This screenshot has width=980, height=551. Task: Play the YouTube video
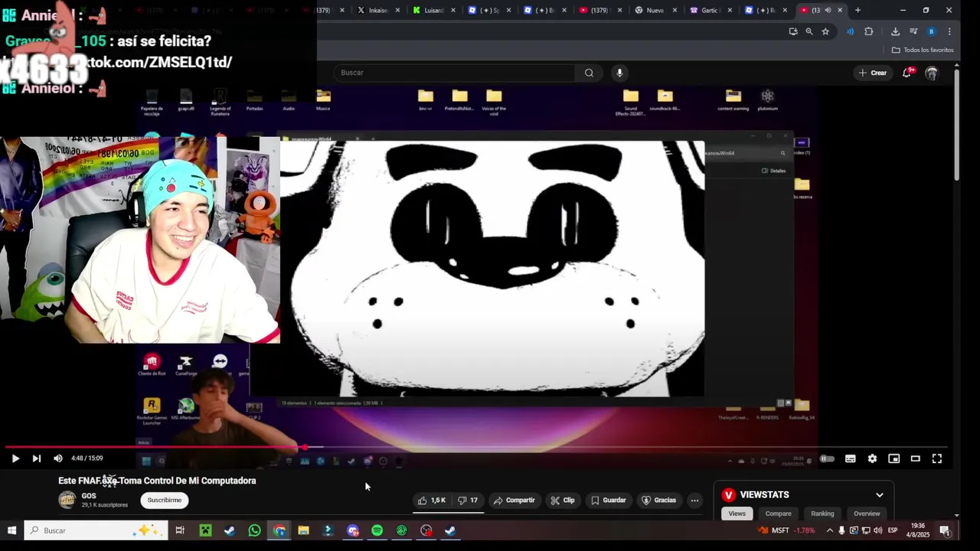pyautogui.click(x=15, y=458)
